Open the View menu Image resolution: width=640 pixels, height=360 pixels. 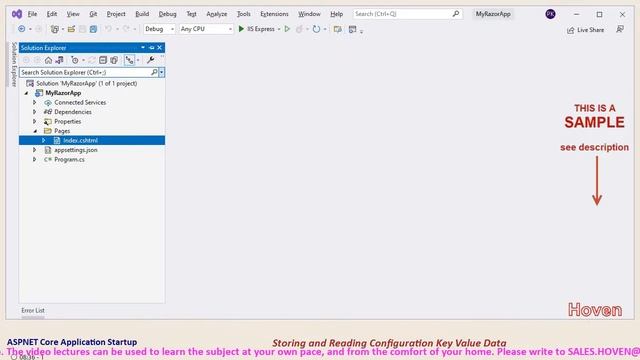(73, 14)
